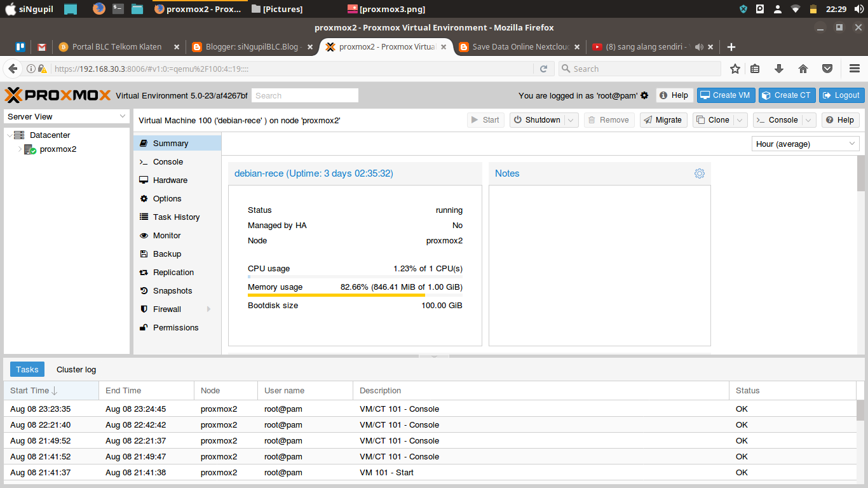This screenshot has width=868, height=488.
Task: Click the Firefox bookmark star icon
Action: (735, 69)
